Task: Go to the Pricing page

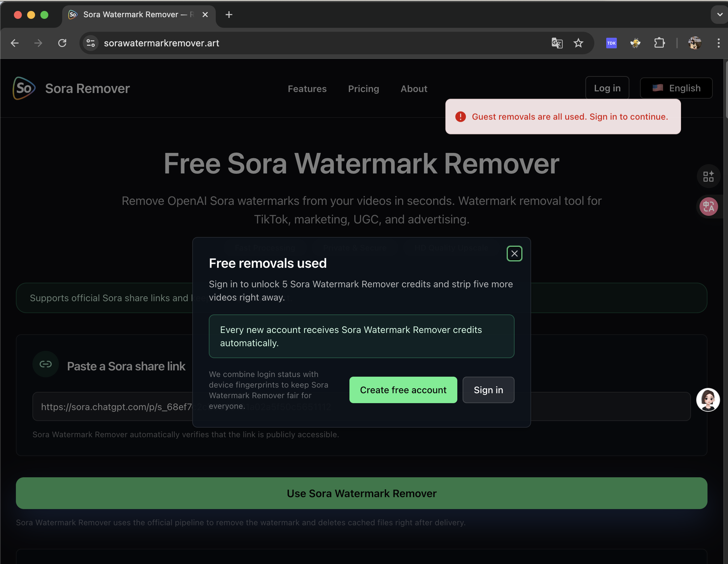Action: 363,89
